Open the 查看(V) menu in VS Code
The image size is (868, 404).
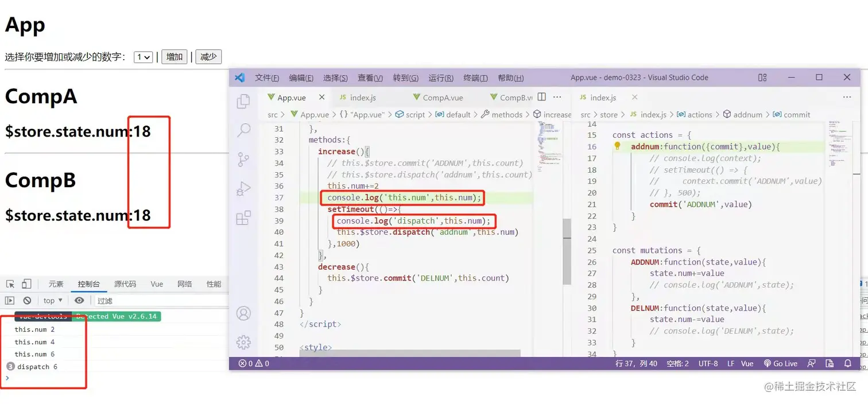(370, 77)
